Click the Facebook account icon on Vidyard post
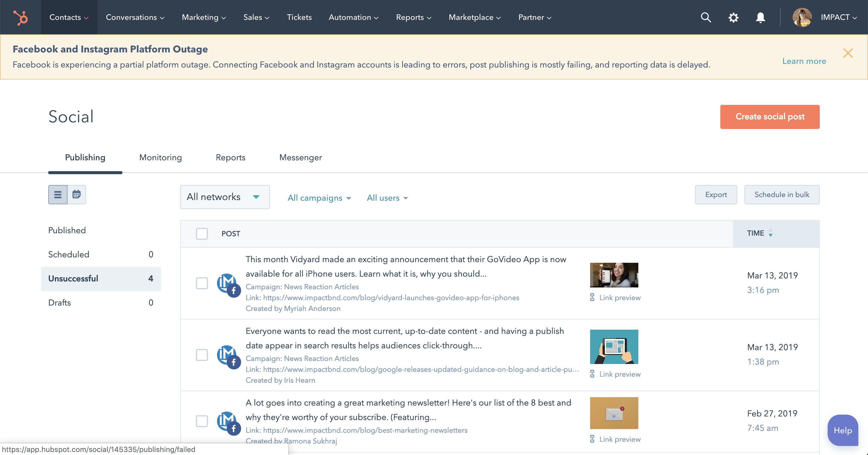Image resolution: width=868 pixels, height=455 pixels. click(x=229, y=285)
